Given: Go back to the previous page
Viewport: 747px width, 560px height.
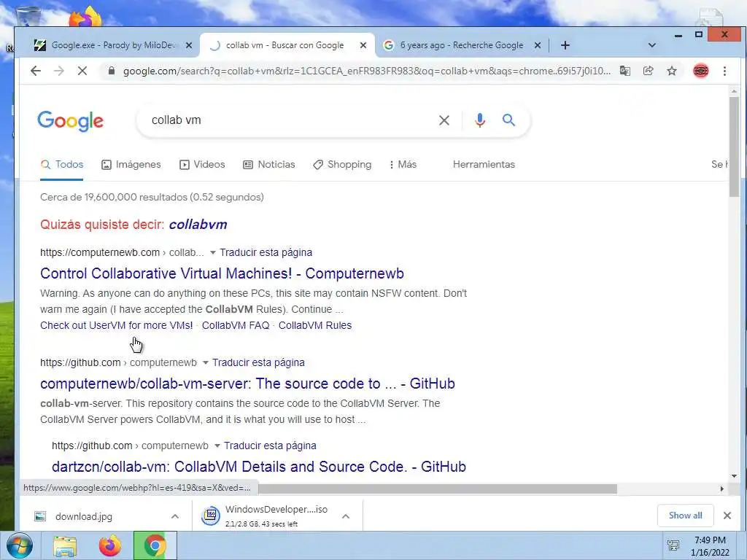Looking at the screenshot, I should pyautogui.click(x=36, y=71).
